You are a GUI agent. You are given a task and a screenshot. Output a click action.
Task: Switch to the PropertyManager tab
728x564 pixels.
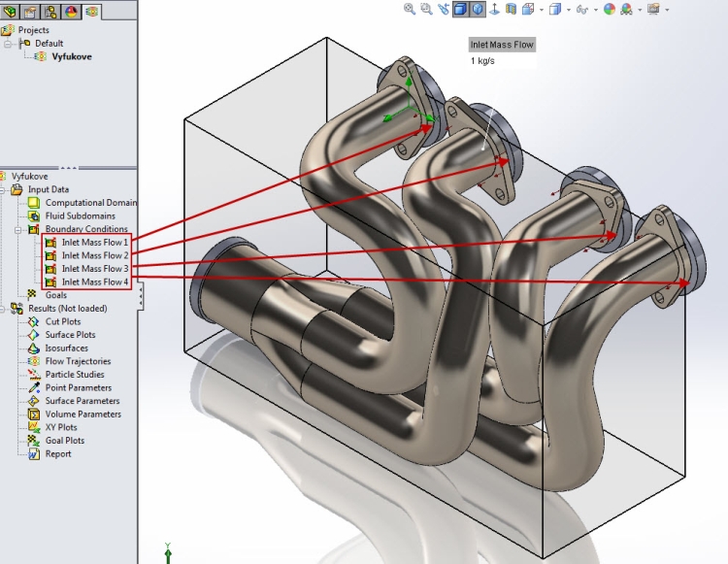coord(31,11)
